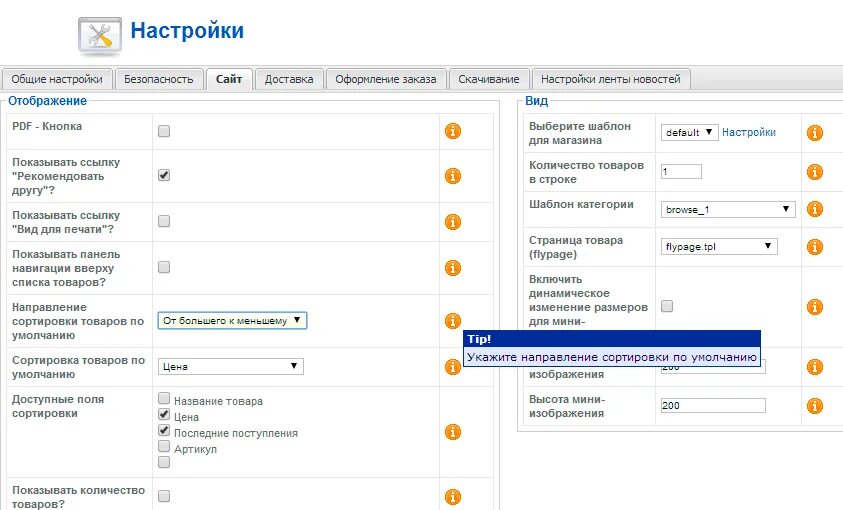Click the Вид section title

tap(537, 100)
